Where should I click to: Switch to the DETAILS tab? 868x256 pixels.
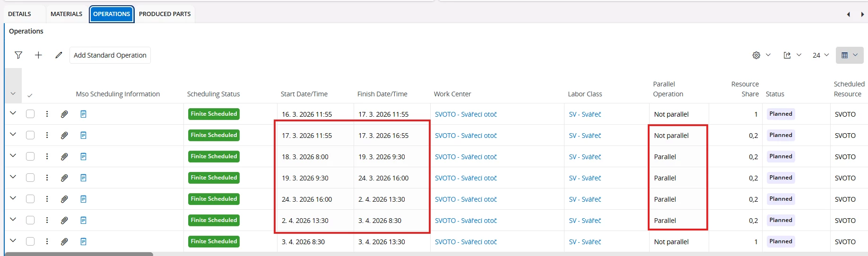tap(19, 14)
